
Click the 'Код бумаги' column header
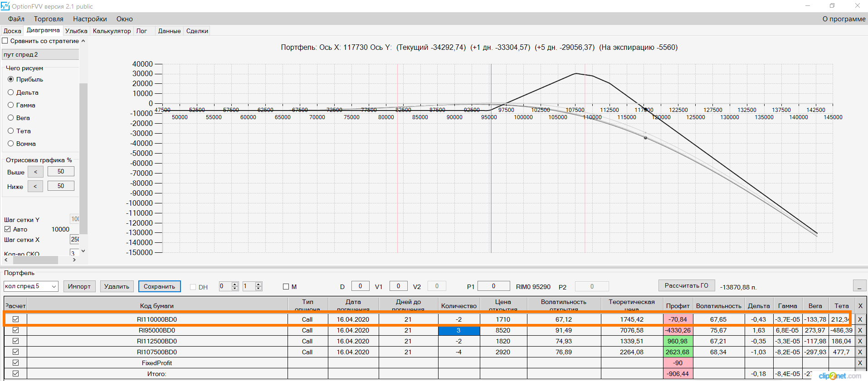[x=157, y=306]
